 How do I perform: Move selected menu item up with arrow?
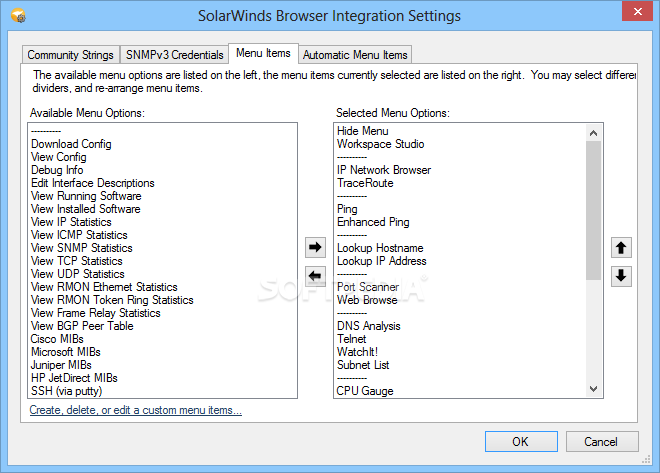click(x=621, y=247)
